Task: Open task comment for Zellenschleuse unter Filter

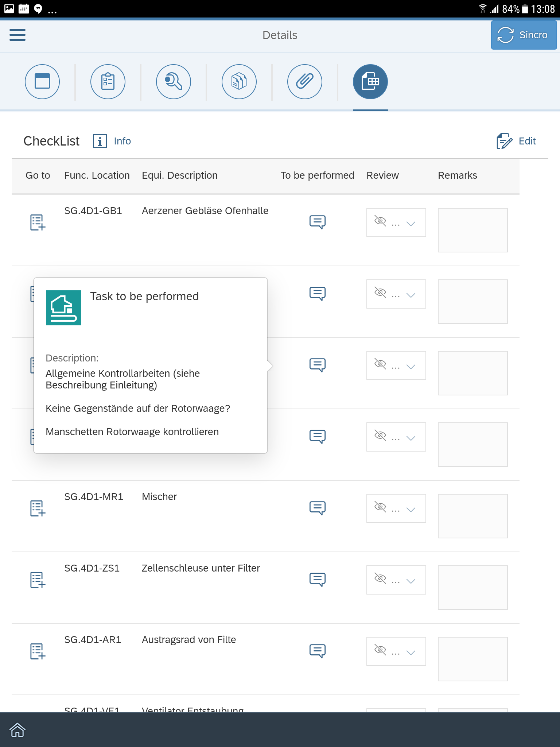Action: tap(317, 579)
